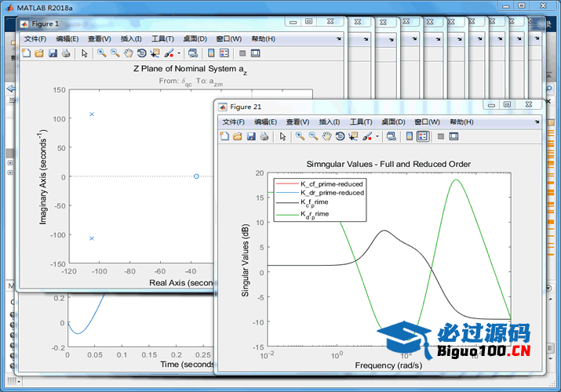Click dock arrow in Figure 1 menu bar
This screenshot has width=561, height=392.
(x=338, y=38)
